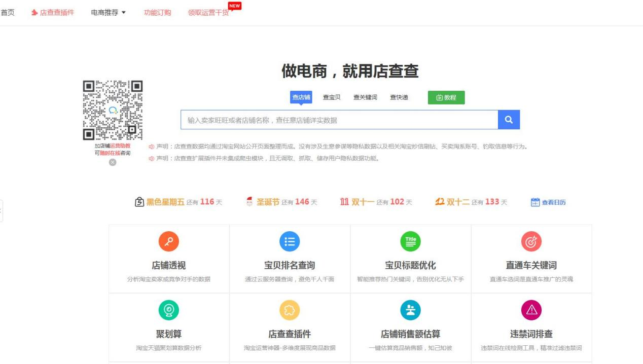643x364 pixels.
Task: Expand the 电商推荐 dropdown
Action: tap(108, 12)
